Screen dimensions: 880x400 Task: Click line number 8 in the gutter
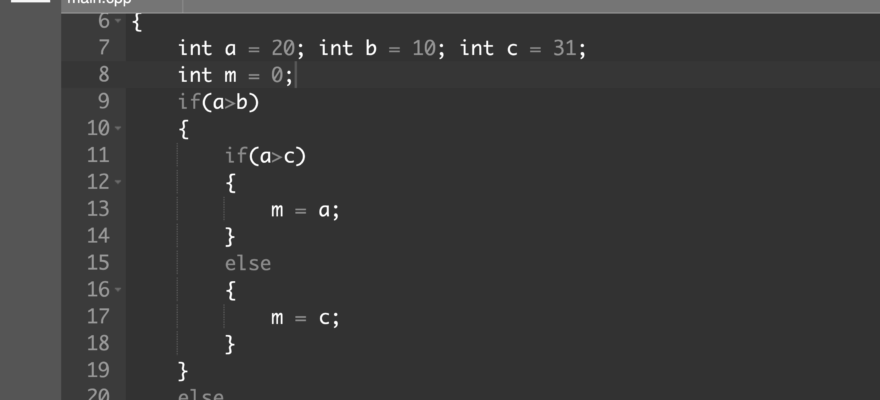[x=103, y=75]
